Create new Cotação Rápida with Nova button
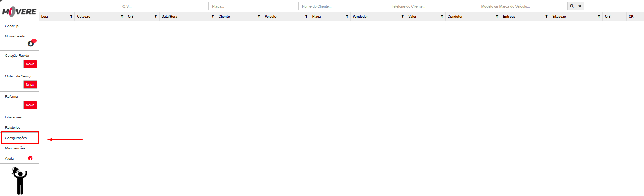 pyautogui.click(x=30, y=64)
